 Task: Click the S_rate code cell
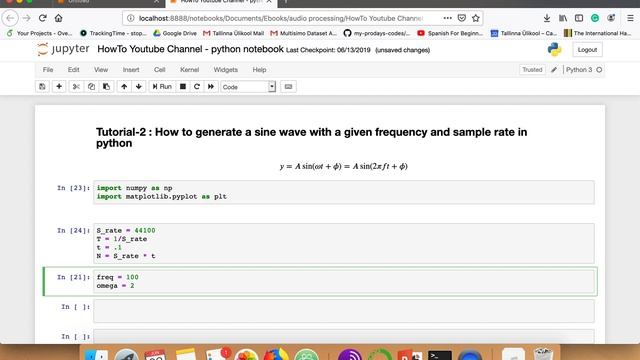coord(344,243)
